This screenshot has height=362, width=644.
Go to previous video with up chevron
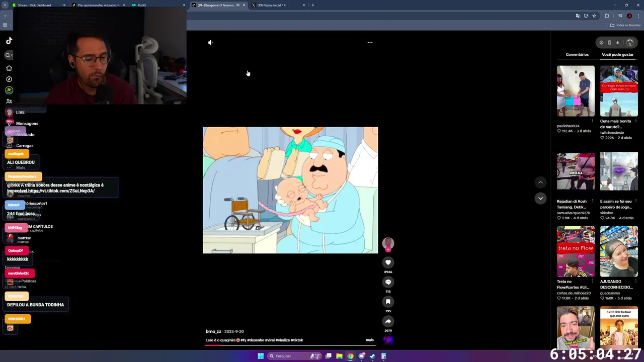[540, 183]
